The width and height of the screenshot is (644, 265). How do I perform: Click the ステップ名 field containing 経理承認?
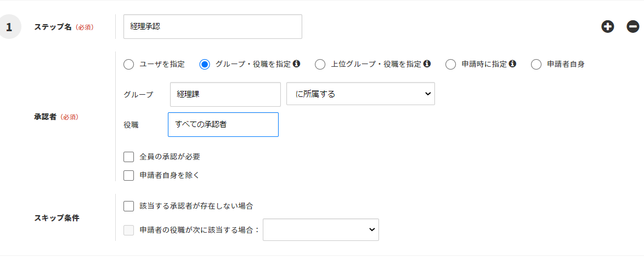click(x=213, y=27)
